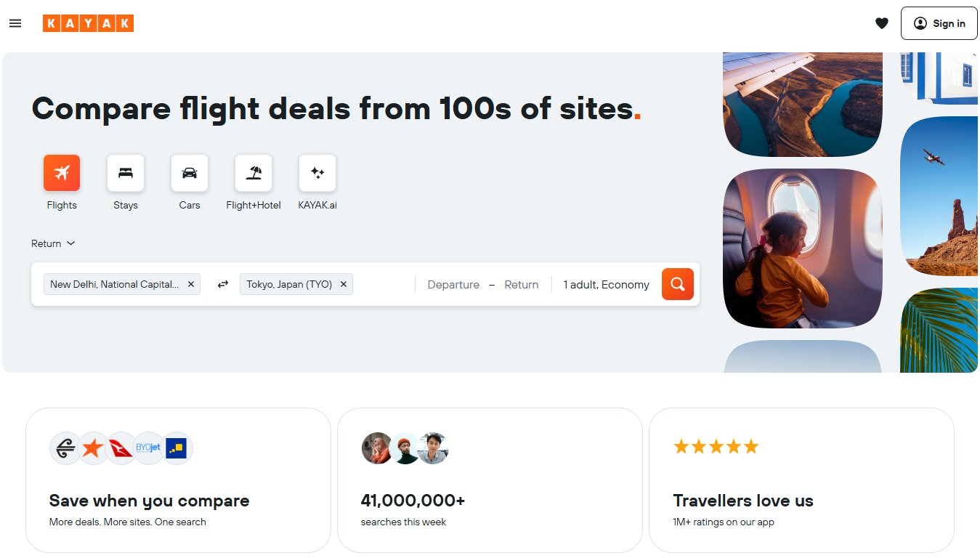This screenshot has width=980, height=558.
Task: Switch to Stays bed icon
Action: coord(126,173)
